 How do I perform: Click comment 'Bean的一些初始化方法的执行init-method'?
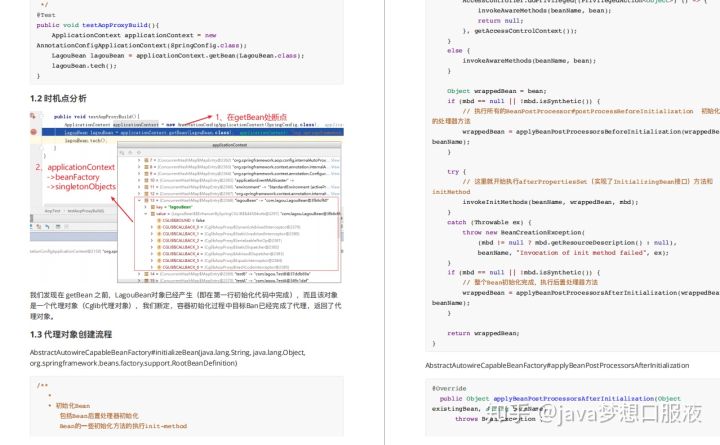click(123, 426)
